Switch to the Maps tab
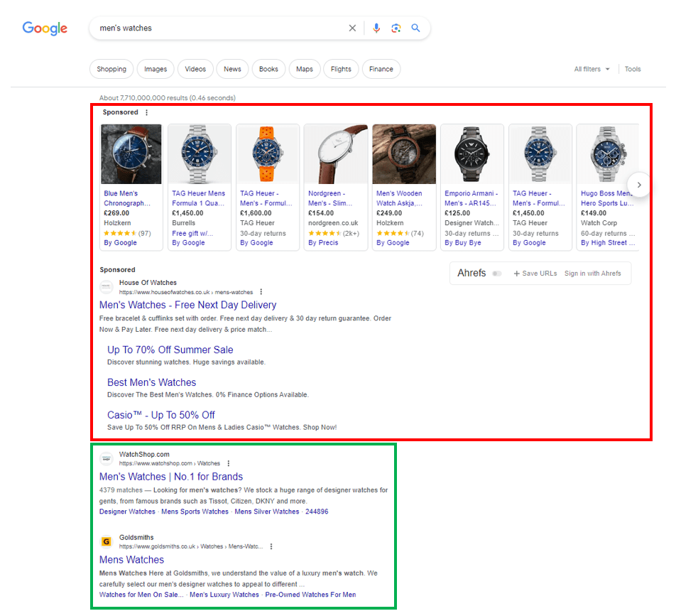 305,69
